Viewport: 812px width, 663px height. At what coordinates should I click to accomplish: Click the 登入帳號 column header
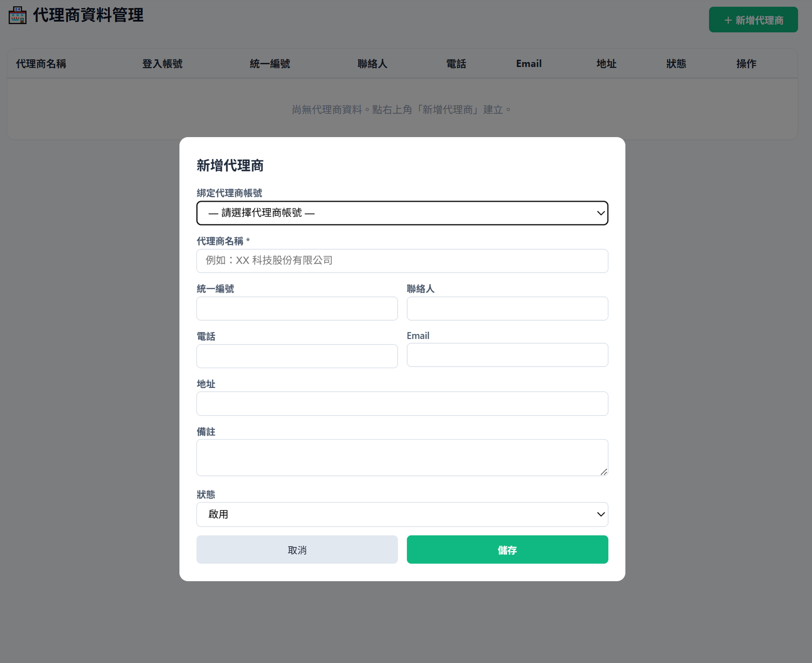click(x=162, y=63)
